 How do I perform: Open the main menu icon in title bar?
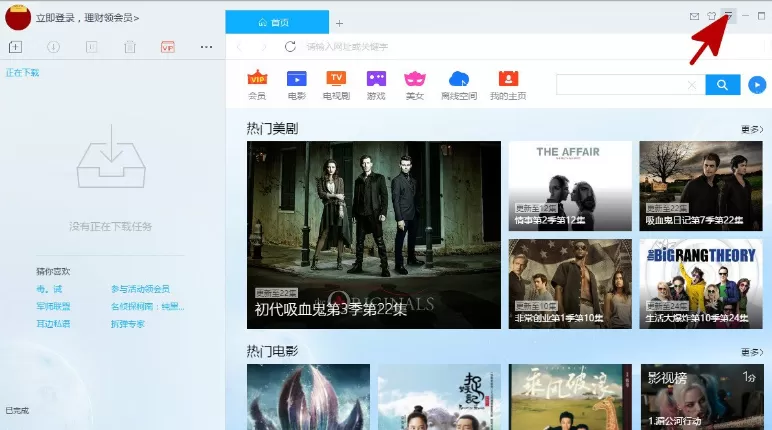pos(728,16)
